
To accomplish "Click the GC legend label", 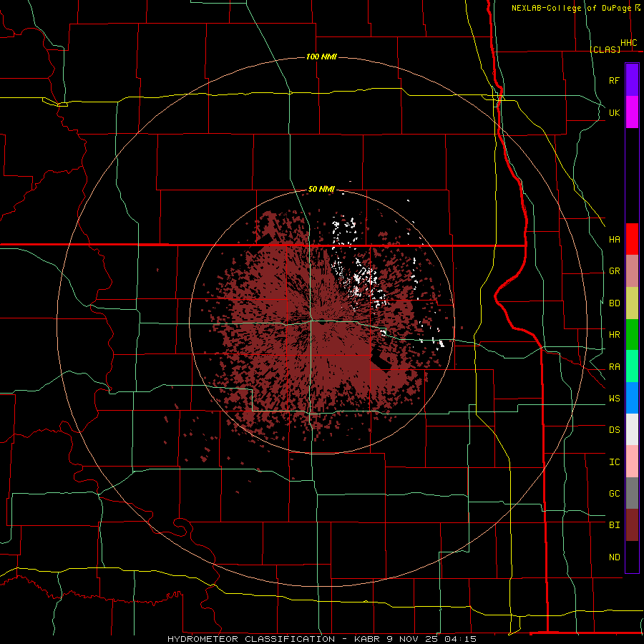I will pyautogui.click(x=614, y=493).
